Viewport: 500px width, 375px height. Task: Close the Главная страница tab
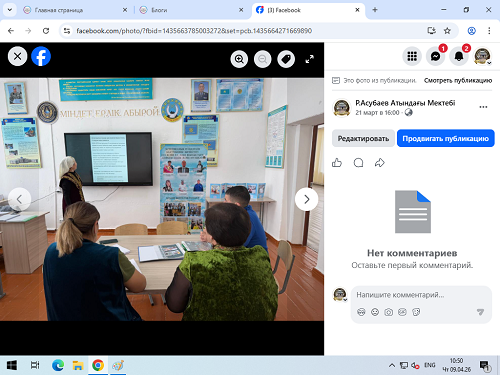click(125, 10)
